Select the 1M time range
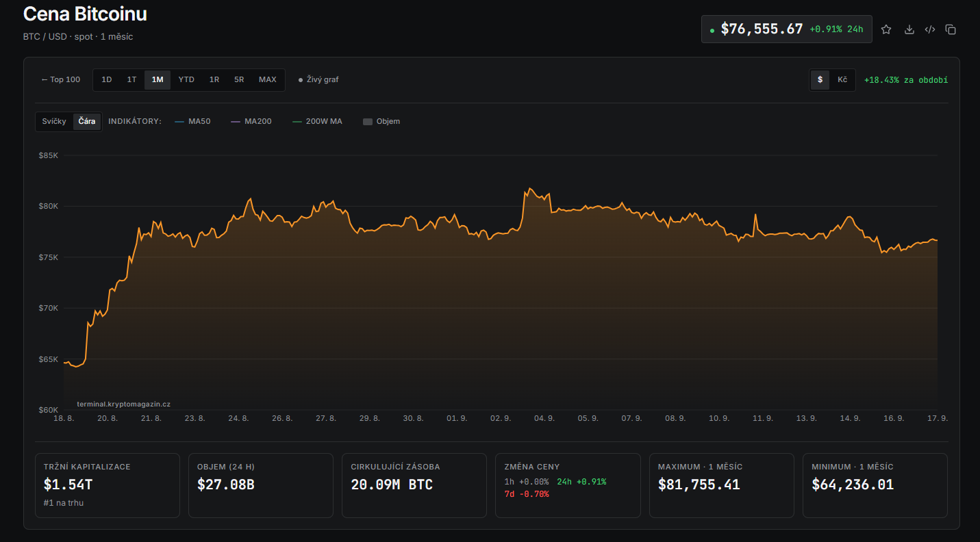980x542 pixels. click(x=158, y=79)
